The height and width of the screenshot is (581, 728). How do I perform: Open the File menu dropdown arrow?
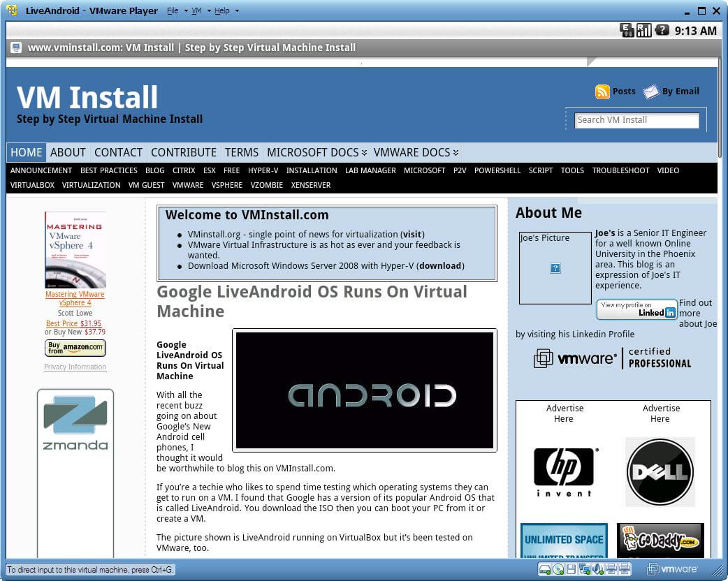pos(186,10)
